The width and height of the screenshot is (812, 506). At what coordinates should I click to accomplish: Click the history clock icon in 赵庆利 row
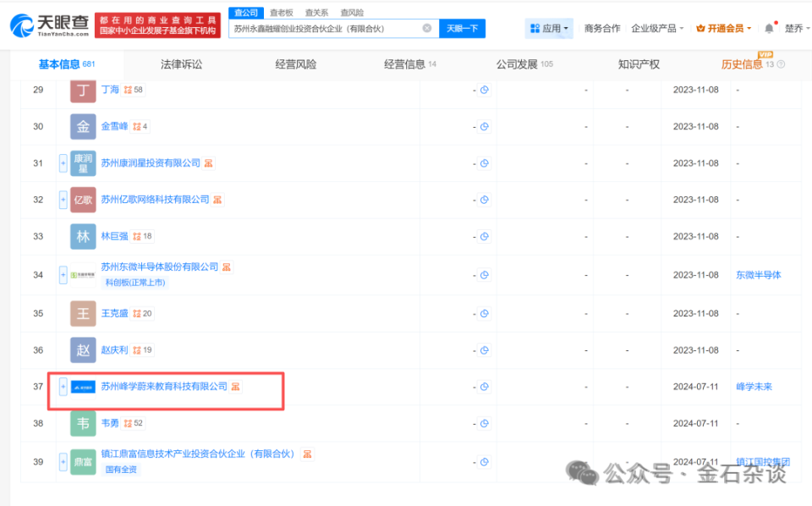click(x=484, y=350)
